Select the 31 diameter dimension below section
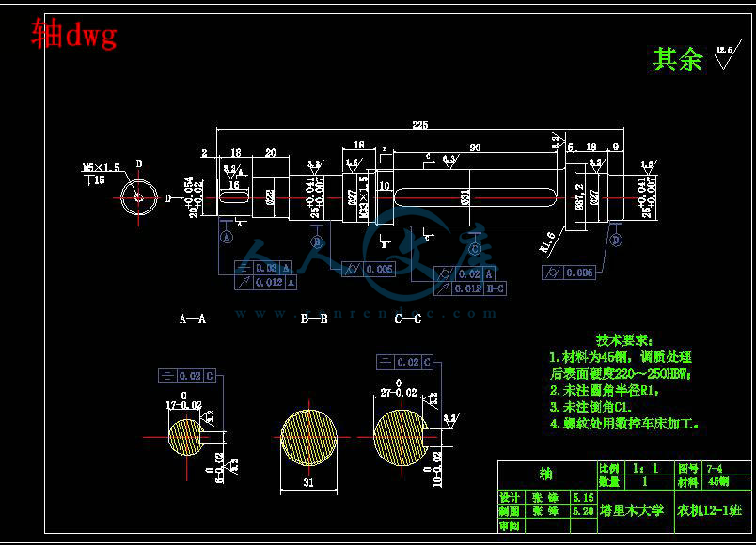 pos(308,482)
